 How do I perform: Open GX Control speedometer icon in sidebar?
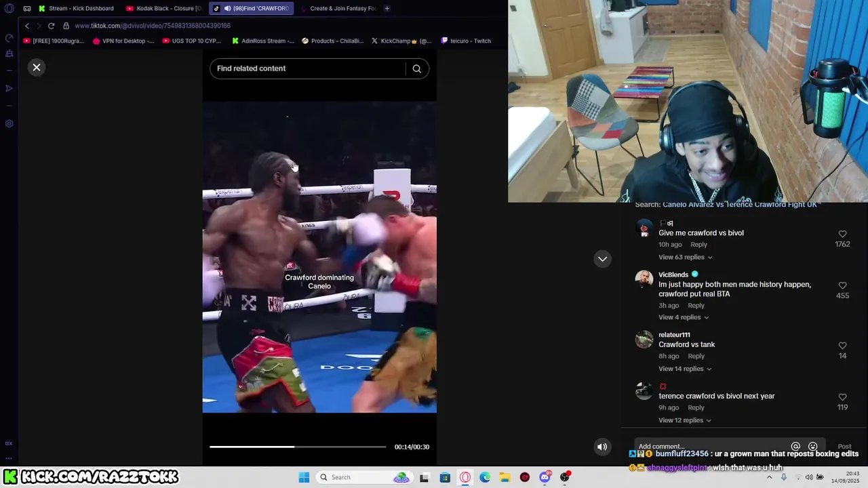[x=9, y=38]
